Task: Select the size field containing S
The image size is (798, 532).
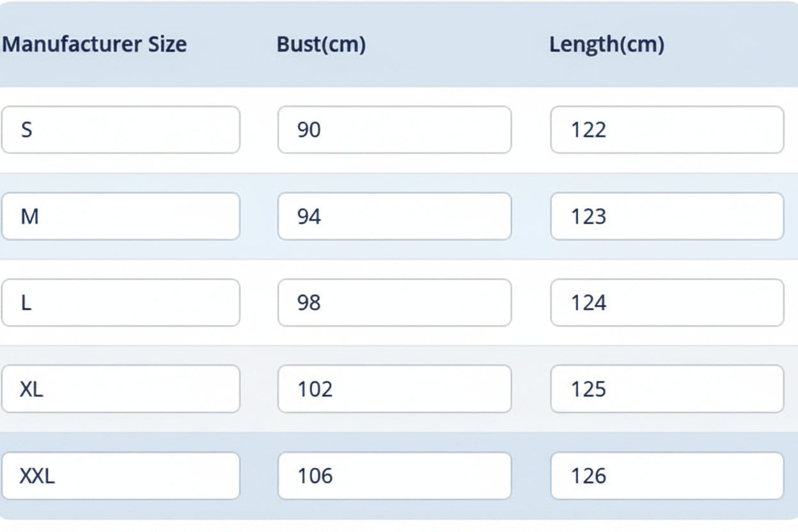Action: (121, 130)
